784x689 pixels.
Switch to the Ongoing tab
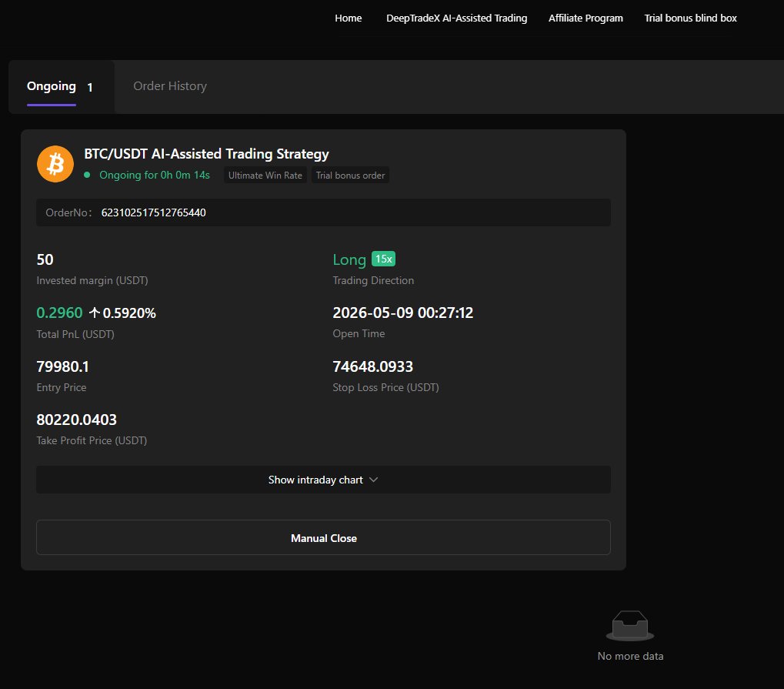(x=52, y=86)
